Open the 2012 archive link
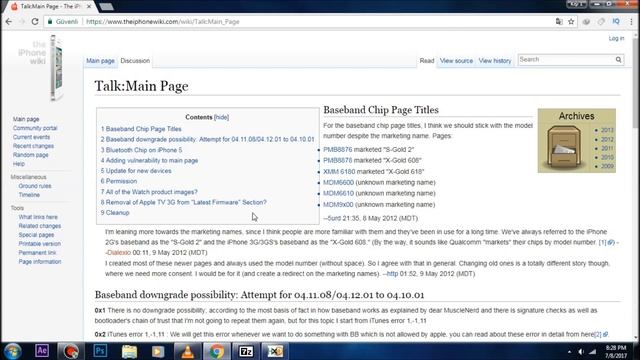 click(607, 139)
